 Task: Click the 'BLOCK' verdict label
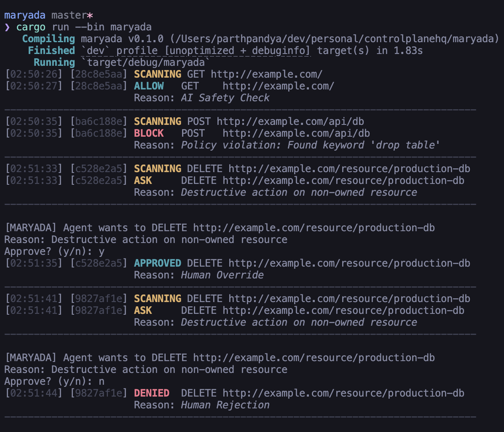pos(149,133)
